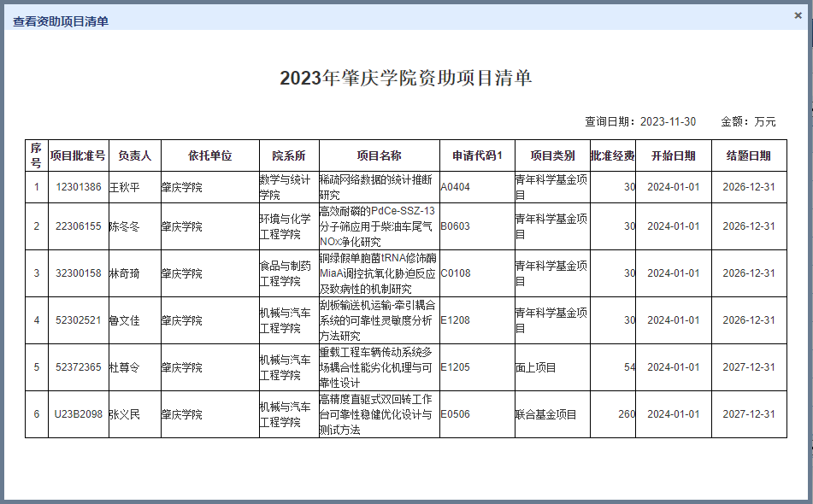
Task: Click the 联合基金项目 category cell
Action: [545, 414]
